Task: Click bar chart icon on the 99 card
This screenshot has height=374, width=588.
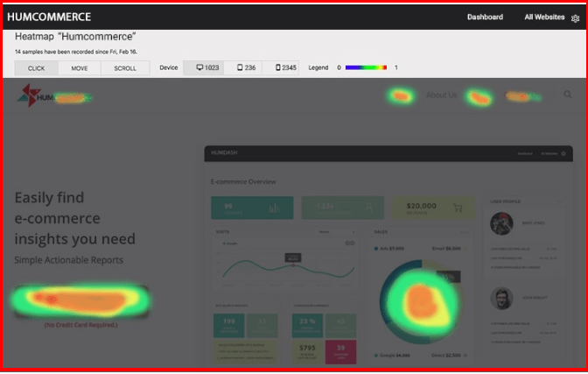Action: (x=275, y=208)
